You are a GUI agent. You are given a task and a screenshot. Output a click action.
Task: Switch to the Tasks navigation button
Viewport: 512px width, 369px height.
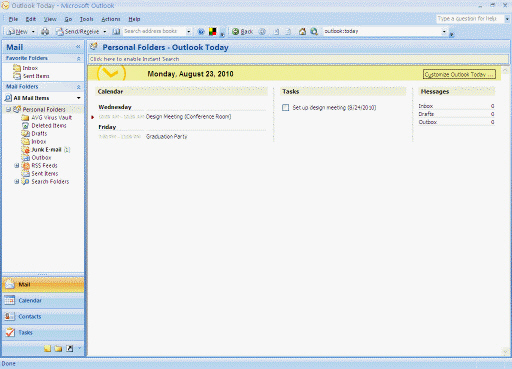tap(43, 332)
